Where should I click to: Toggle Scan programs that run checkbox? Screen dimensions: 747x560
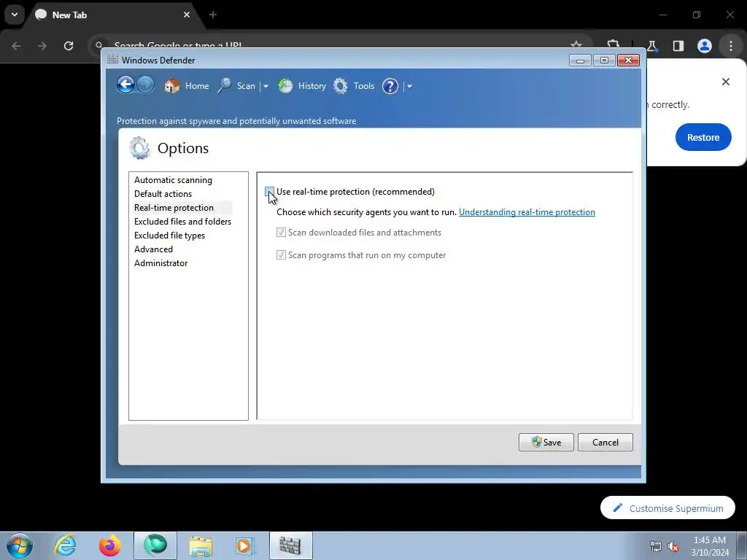281,254
